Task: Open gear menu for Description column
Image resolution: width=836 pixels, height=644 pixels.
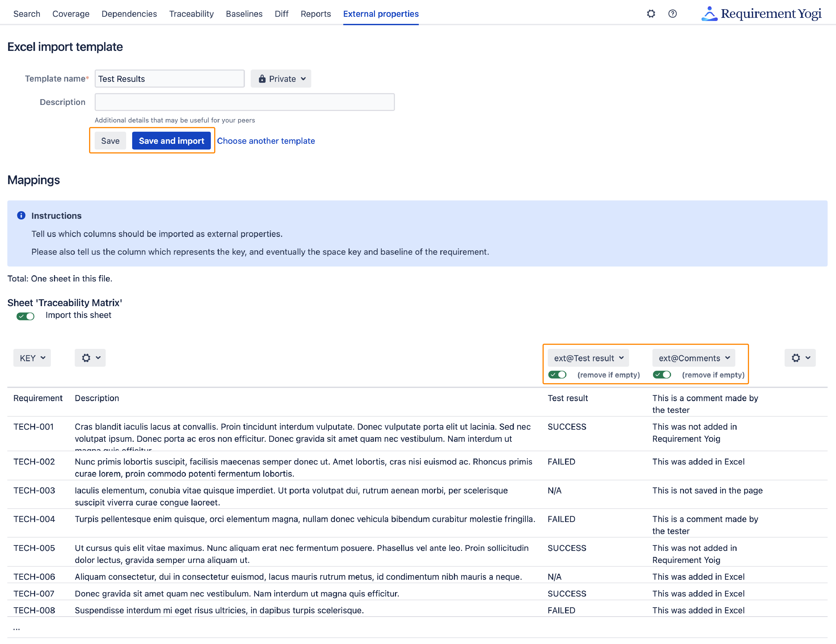Action: tap(90, 358)
